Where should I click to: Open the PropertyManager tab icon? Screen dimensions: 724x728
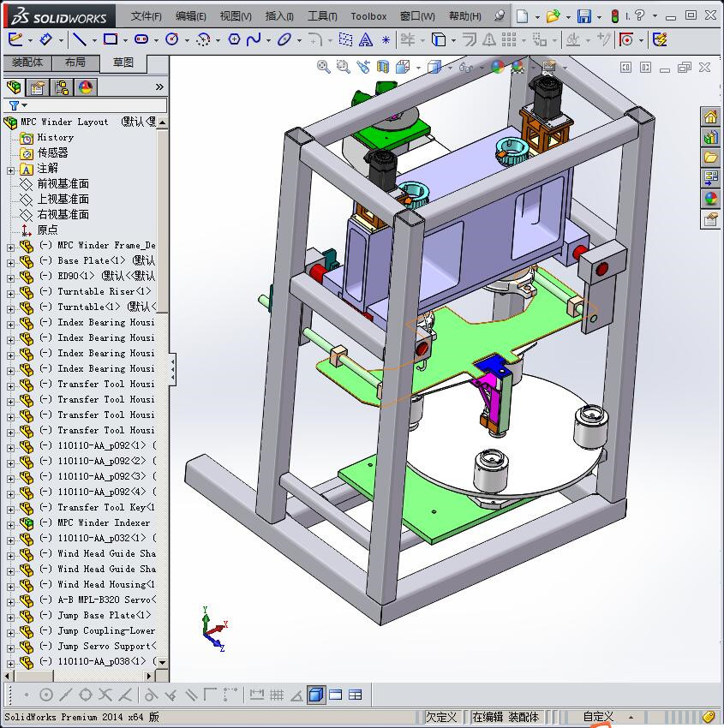coord(37,87)
